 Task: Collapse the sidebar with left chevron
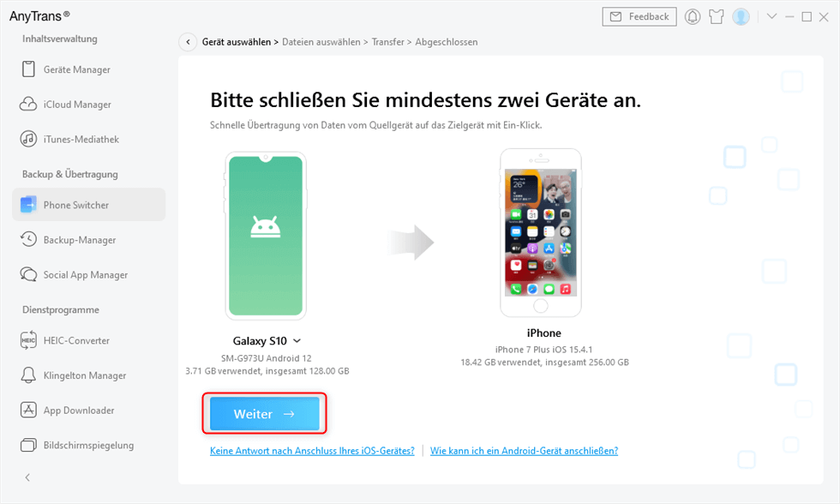27,477
